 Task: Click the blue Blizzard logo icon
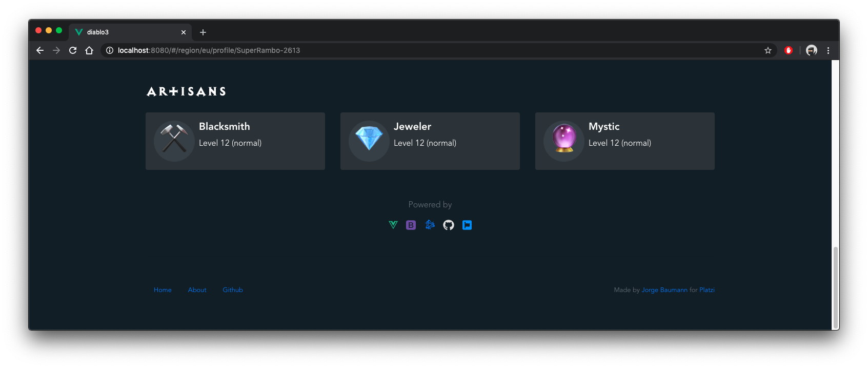430,225
